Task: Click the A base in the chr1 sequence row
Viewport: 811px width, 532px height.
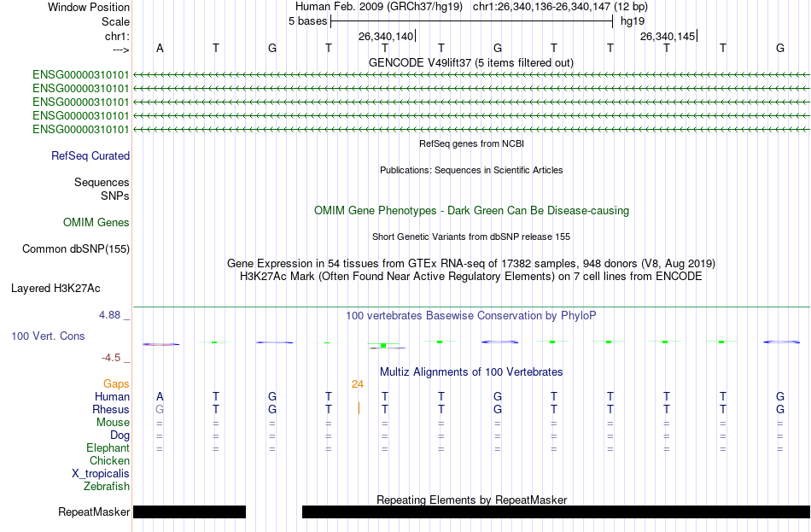Action: tap(160, 48)
